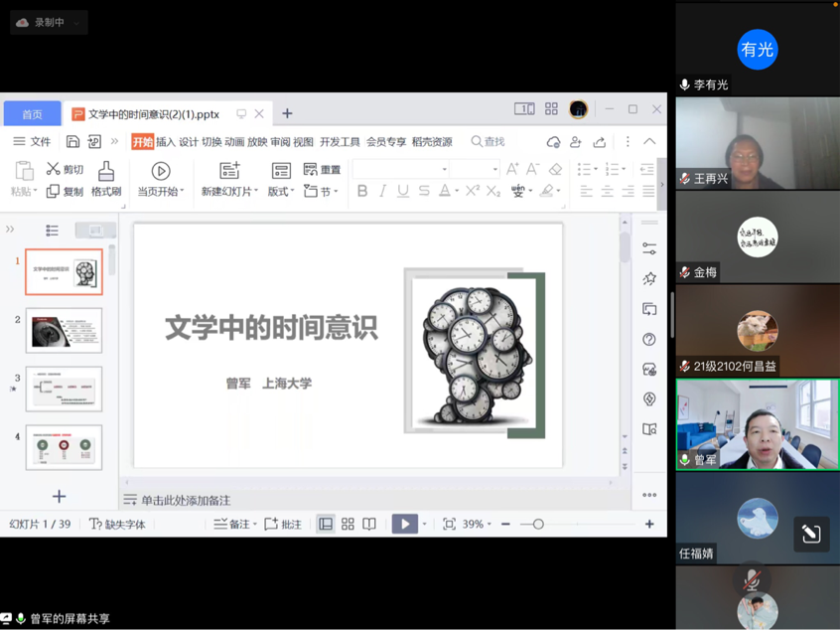Open the Insert (插入) ribbon tab
This screenshot has height=630, width=840.
(x=166, y=142)
